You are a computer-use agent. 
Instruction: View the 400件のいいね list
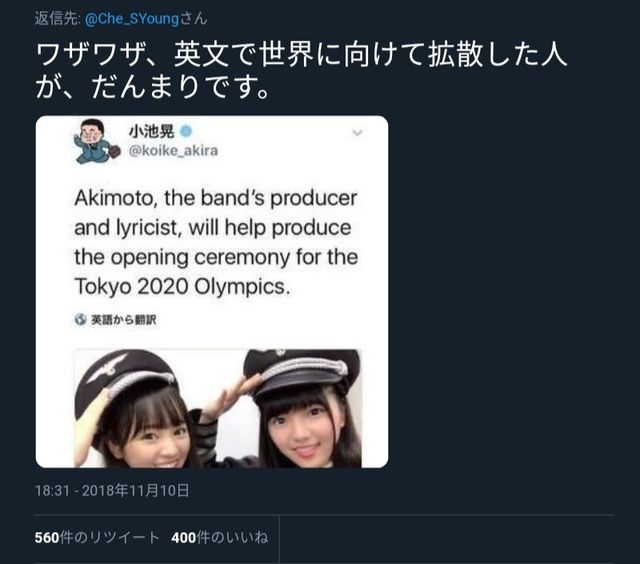click(x=220, y=537)
